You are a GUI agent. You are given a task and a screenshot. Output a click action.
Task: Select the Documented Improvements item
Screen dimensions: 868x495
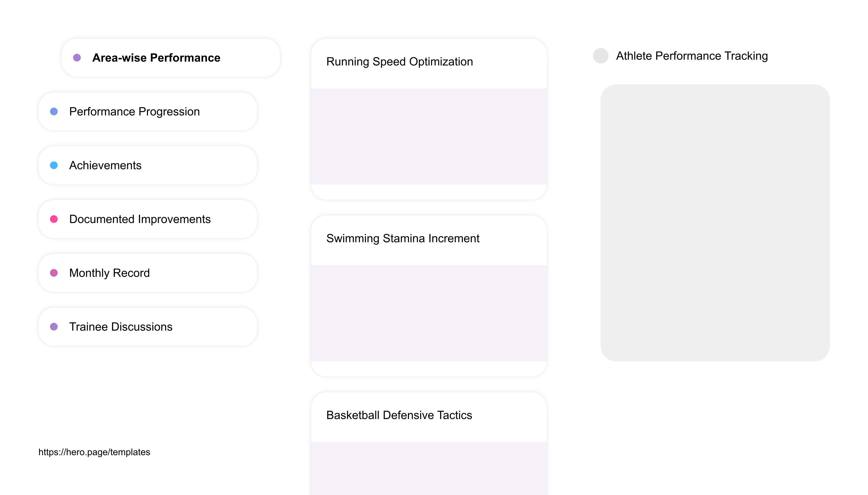[139, 219]
